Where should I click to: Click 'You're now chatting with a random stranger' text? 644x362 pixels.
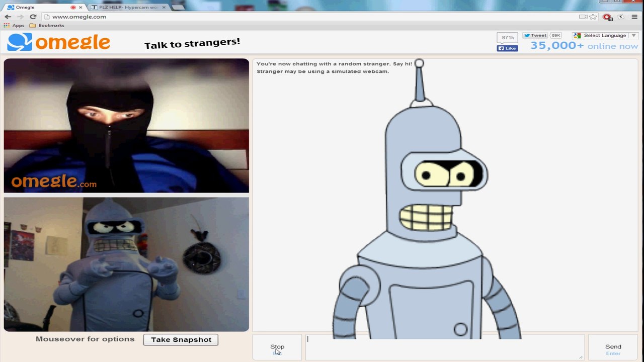(334, 64)
